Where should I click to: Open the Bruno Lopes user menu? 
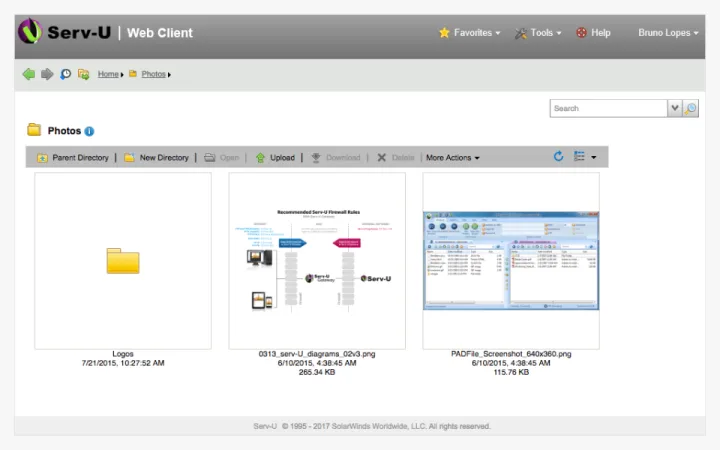pyautogui.click(x=668, y=33)
